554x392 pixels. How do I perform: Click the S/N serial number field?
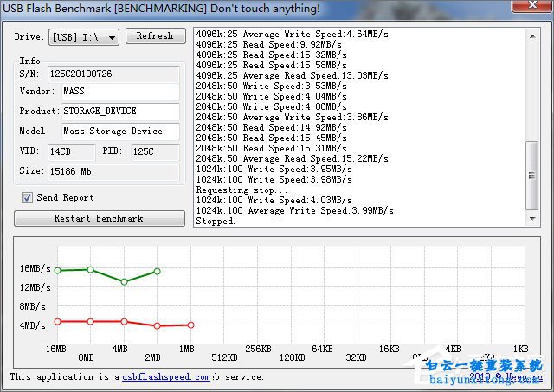click(113, 74)
